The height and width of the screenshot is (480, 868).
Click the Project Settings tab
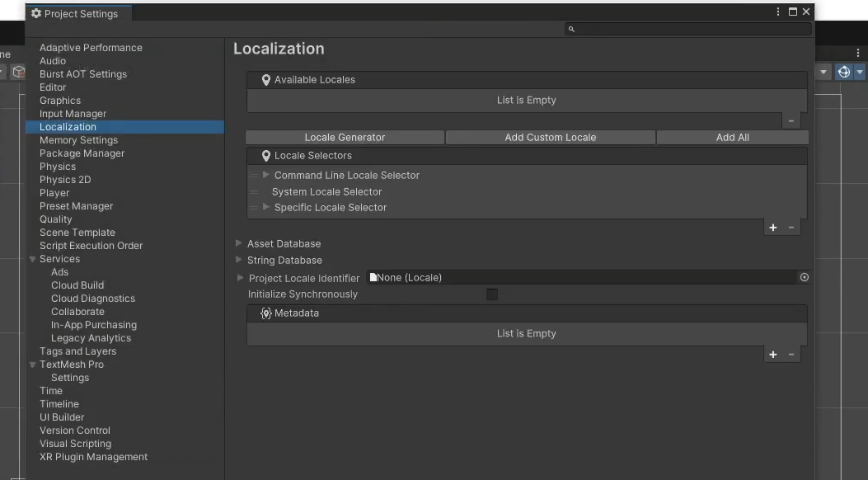coord(79,13)
